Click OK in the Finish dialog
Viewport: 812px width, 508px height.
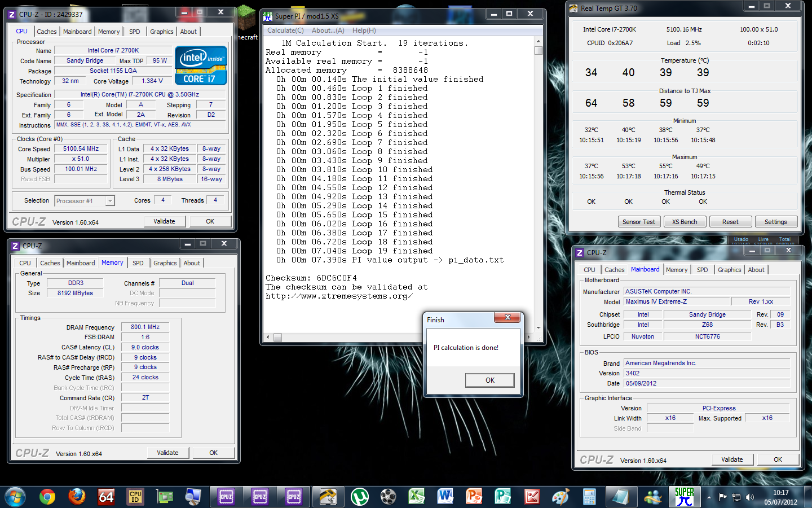(x=490, y=380)
